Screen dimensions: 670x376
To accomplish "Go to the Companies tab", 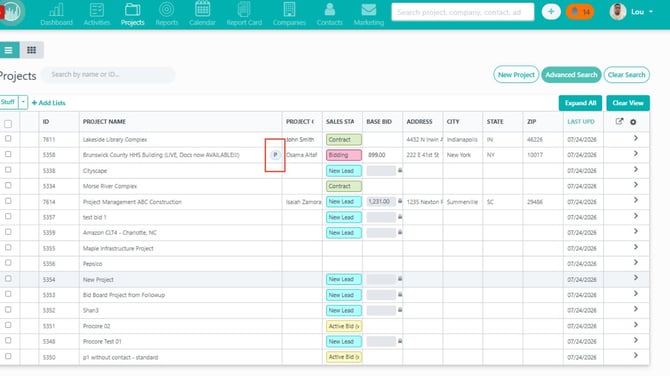I will (x=289, y=14).
